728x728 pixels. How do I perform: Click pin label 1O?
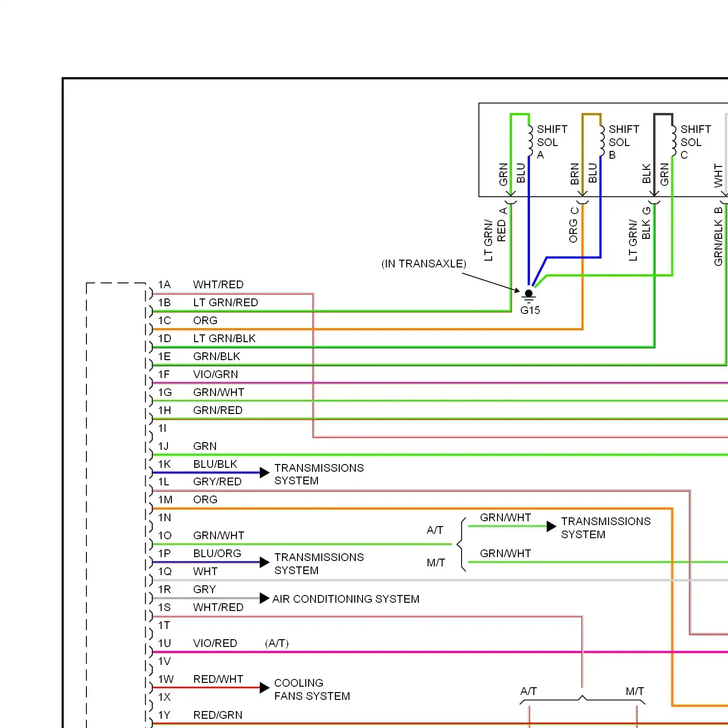tap(165, 536)
